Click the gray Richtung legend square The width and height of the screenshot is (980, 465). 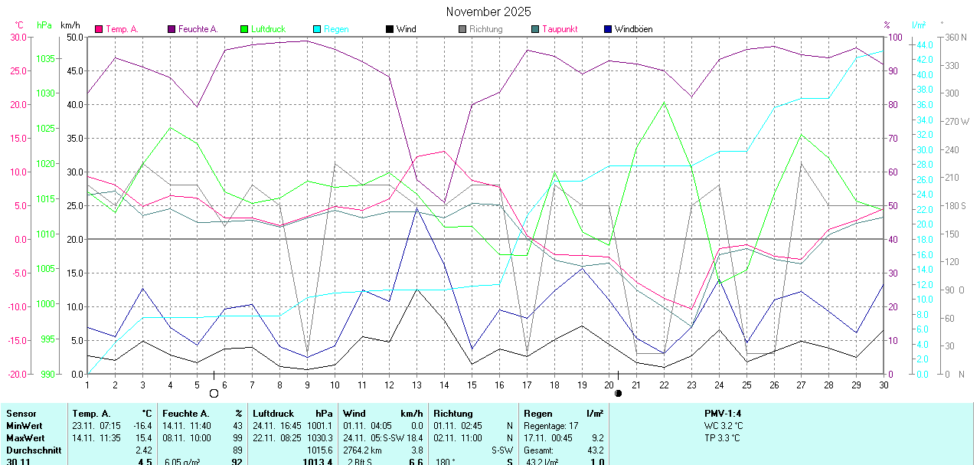[462, 29]
